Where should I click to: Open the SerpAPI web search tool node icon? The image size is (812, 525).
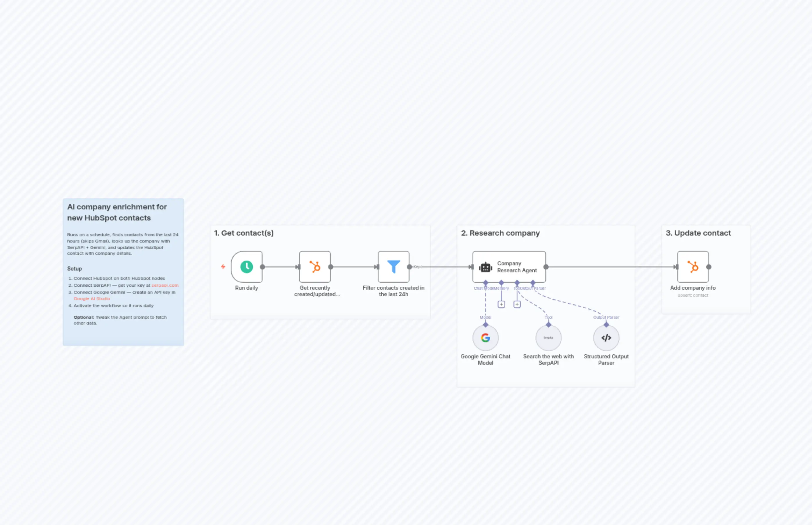[548, 338]
